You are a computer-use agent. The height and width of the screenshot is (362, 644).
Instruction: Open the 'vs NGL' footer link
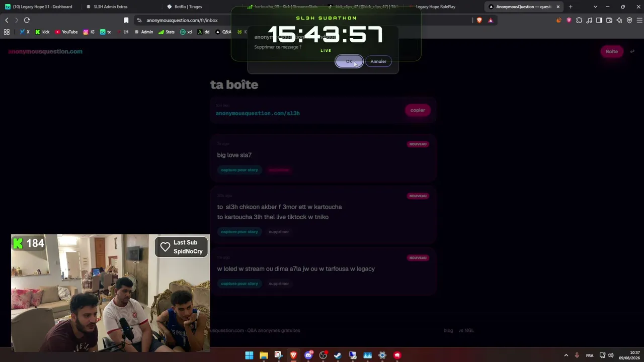point(466,330)
